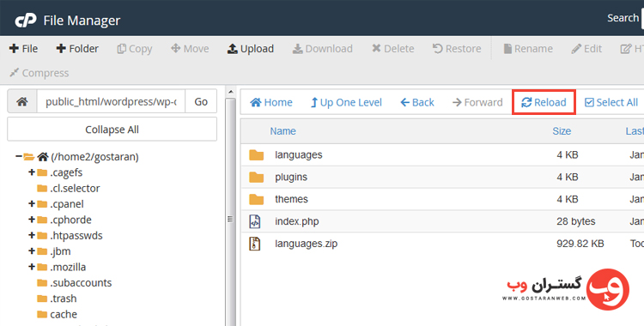Expand the .cagefs folder tree node
The image size is (644, 326).
32,172
